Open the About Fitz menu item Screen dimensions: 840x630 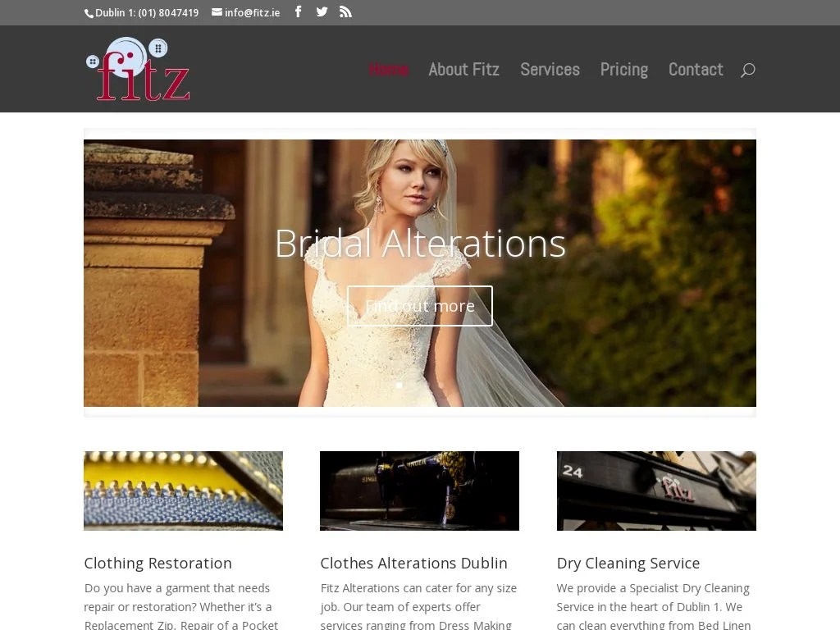(463, 70)
